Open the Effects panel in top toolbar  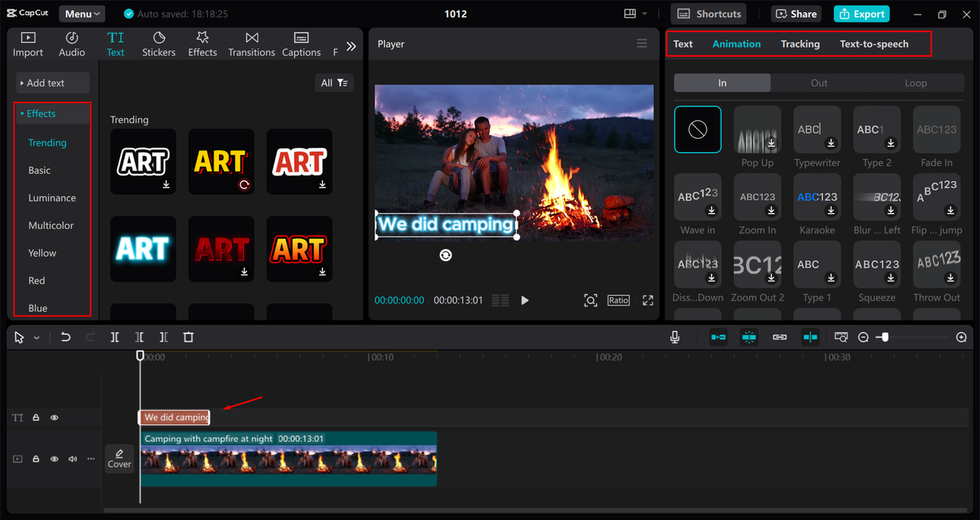(203, 44)
